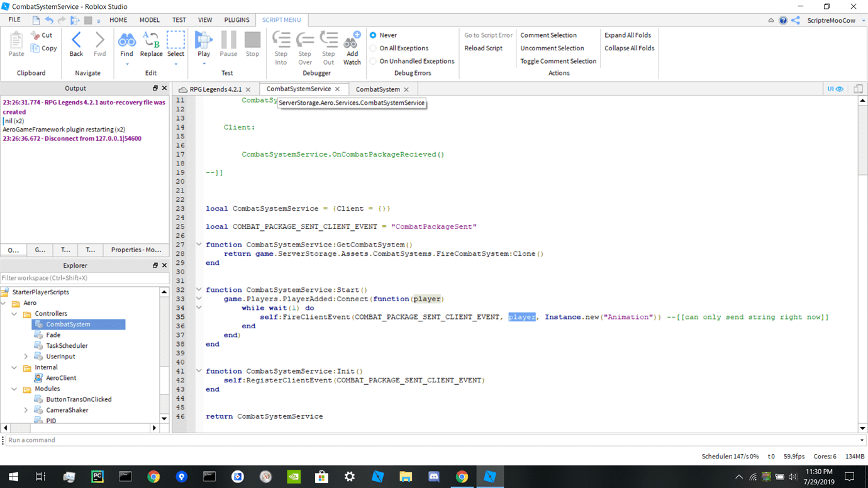Collapse the GetCombatSystem function fold
868x488 pixels.
tap(199, 245)
